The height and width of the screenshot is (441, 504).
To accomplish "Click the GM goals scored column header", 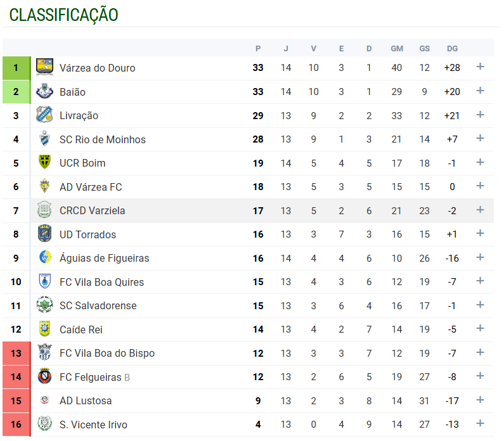I will 397,48.
